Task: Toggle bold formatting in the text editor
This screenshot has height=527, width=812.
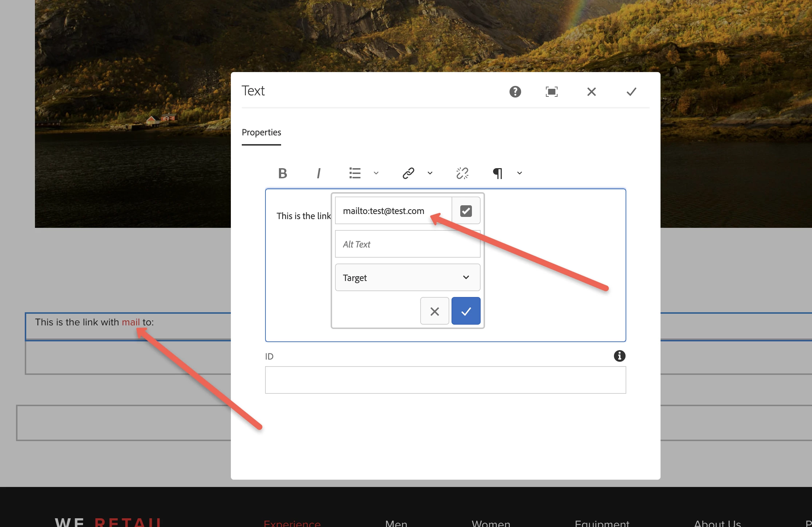Action: 283,173
